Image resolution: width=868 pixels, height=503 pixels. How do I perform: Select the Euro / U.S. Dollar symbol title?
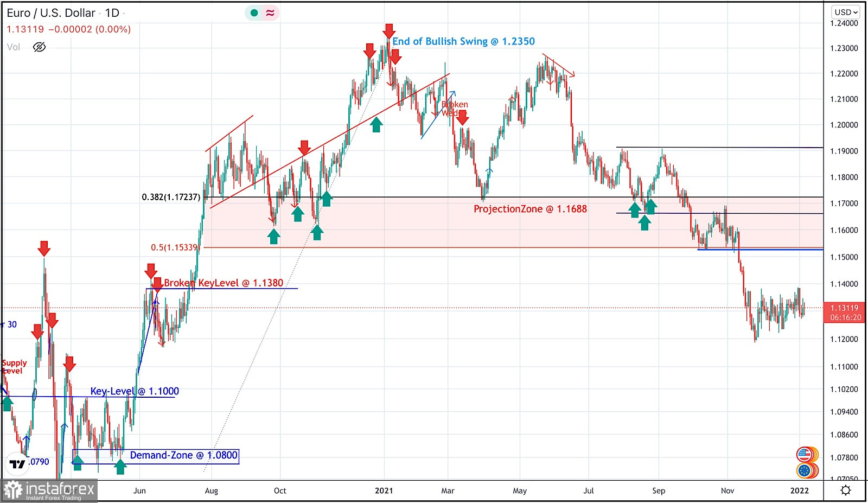(x=51, y=13)
